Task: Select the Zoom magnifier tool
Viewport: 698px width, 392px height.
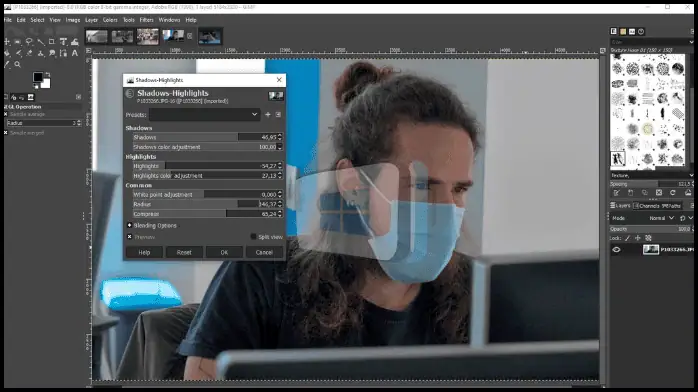Action: tap(18, 65)
